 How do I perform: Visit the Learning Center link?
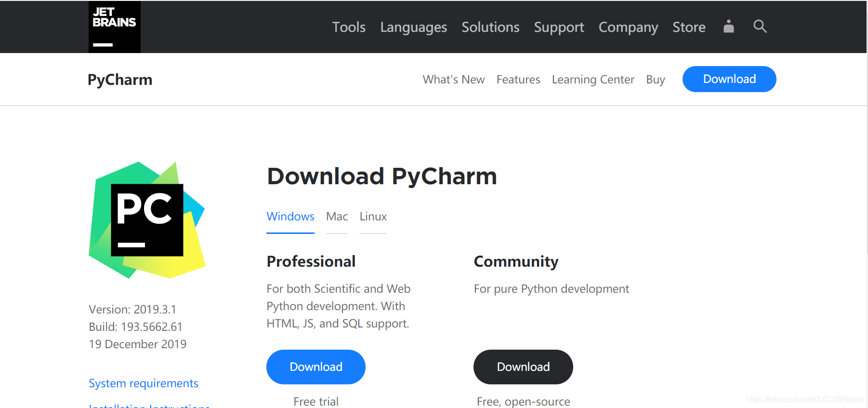click(593, 80)
